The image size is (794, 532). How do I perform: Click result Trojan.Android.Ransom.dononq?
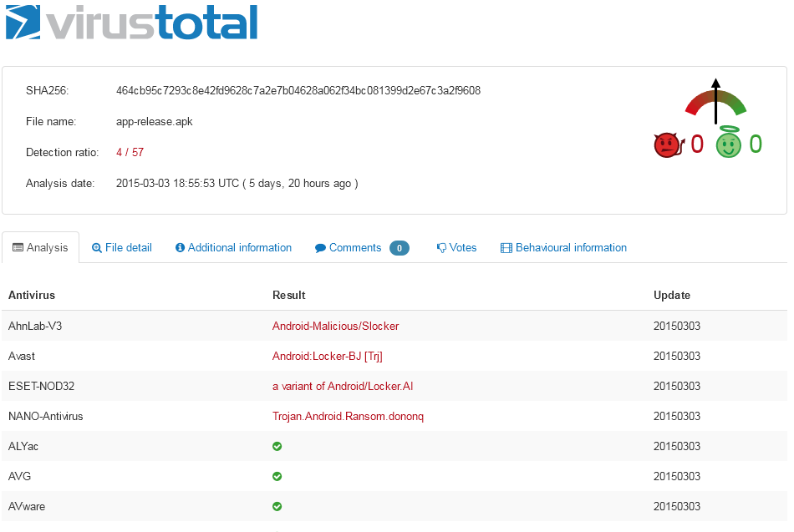point(348,416)
